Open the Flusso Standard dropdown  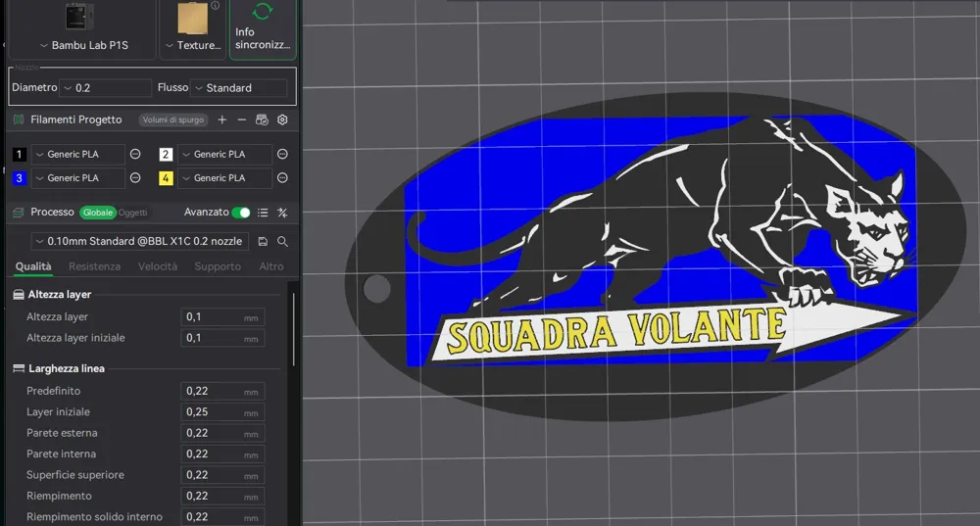(239, 88)
